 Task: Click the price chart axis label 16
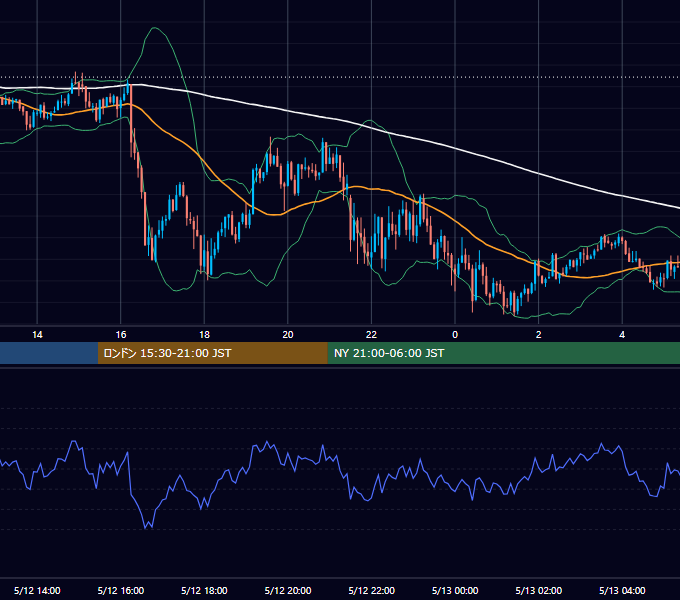pyautogui.click(x=121, y=335)
